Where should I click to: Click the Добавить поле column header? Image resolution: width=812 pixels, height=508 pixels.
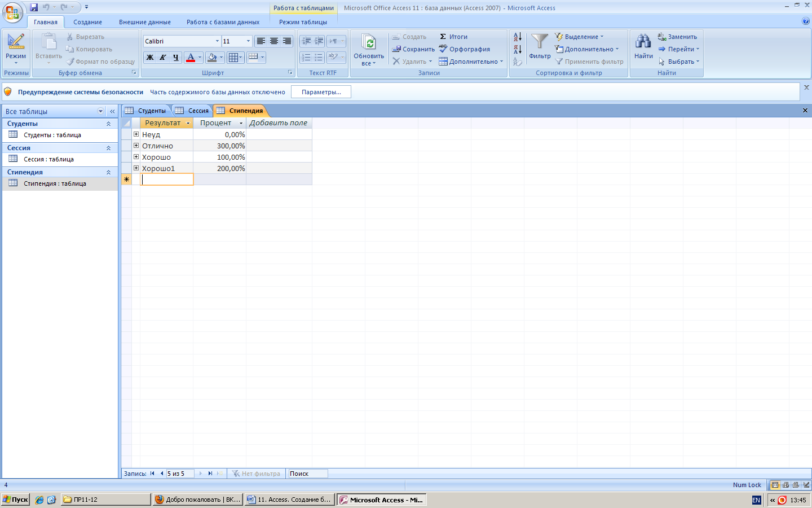pyautogui.click(x=279, y=123)
